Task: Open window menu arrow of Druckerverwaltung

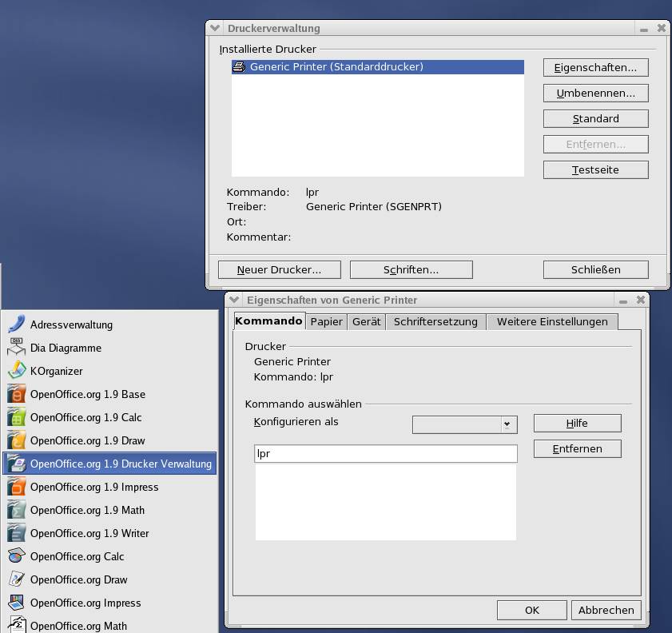Action: (x=215, y=28)
